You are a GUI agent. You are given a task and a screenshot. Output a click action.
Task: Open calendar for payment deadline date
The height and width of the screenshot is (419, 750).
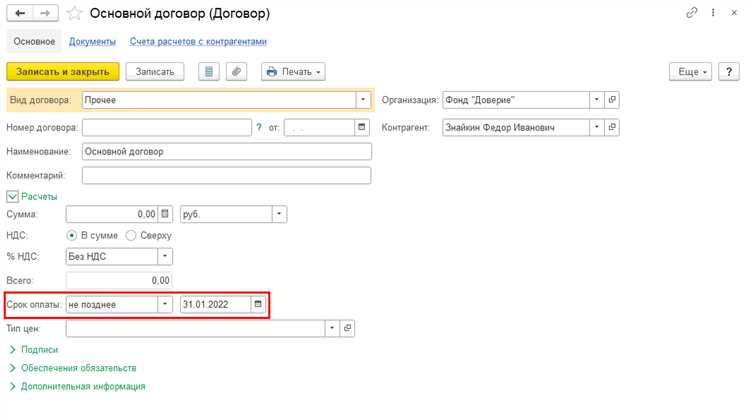258,304
